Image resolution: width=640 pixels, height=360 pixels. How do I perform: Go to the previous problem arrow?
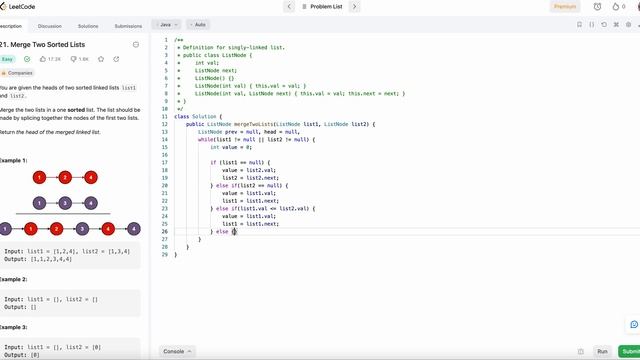tap(289, 7)
